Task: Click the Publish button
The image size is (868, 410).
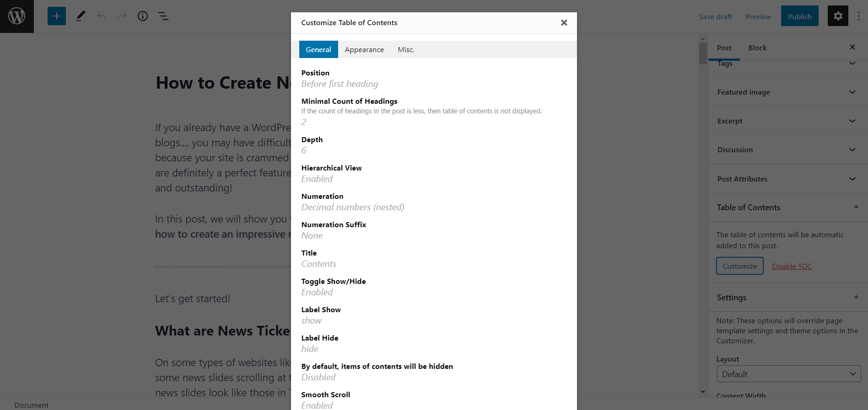Action: pos(799,16)
